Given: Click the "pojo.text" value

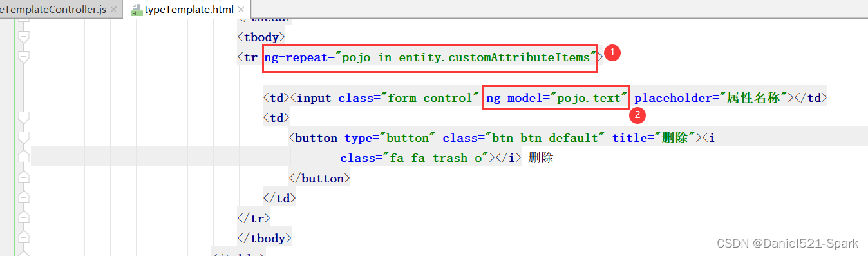Looking at the screenshot, I should [589, 98].
